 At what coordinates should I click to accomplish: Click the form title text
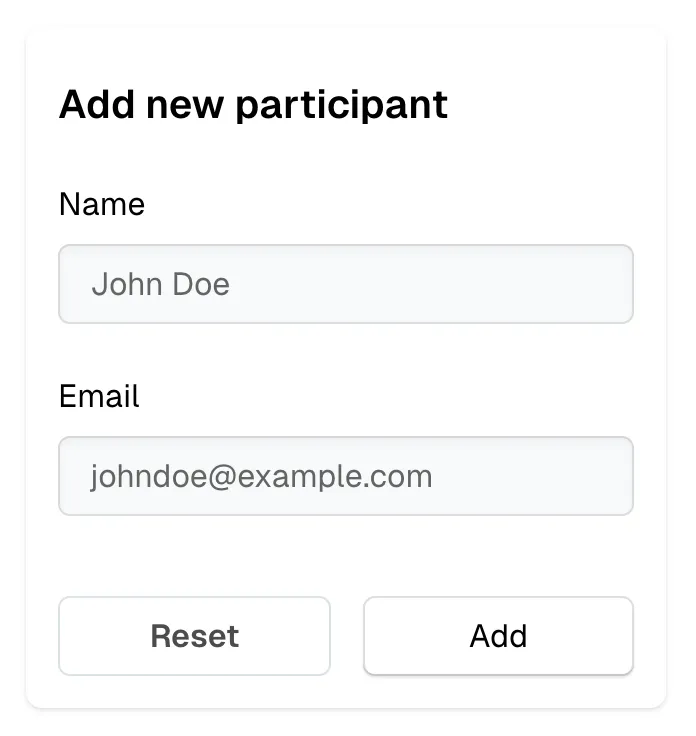(253, 105)
